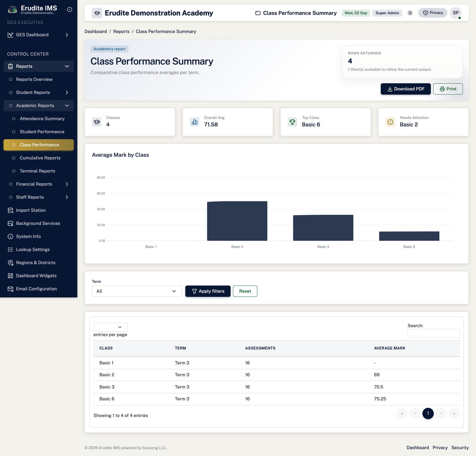476x456 pixels.
Task: Collapse the Reports menu chevron
Action: click(x=67, y=66)
